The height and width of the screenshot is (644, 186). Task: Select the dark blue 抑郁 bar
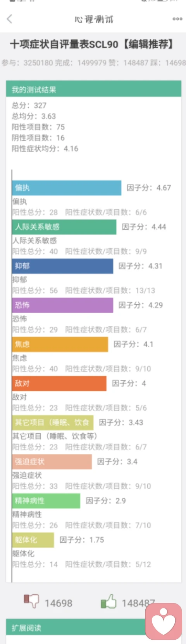62,266
